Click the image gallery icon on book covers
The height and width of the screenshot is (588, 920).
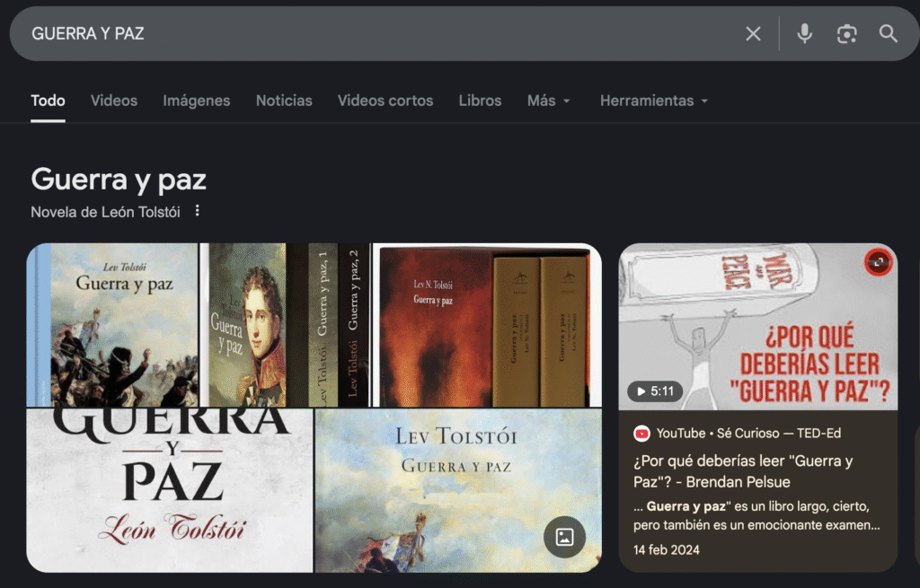[564, 537]
